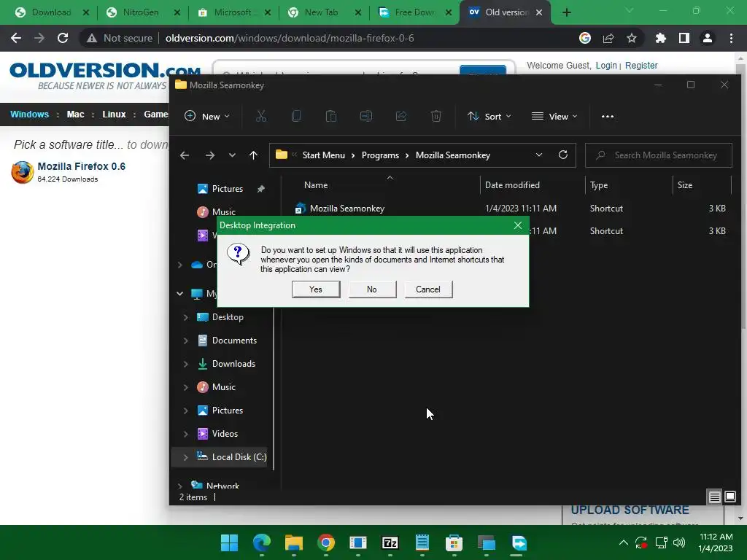Click the Login link on oldversion.com

606,65
